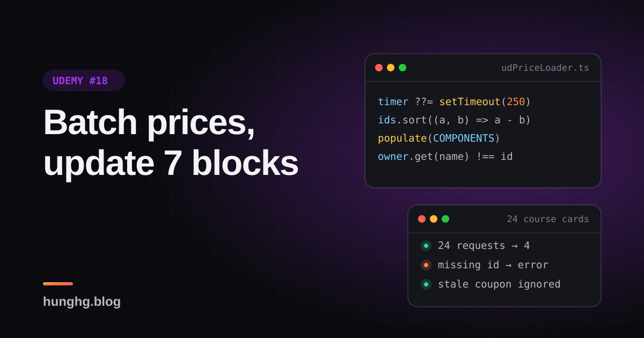The image size is (644, 338).
Task: Click the owner.get(name) !== id line
Action: click(x=445, y=156)
